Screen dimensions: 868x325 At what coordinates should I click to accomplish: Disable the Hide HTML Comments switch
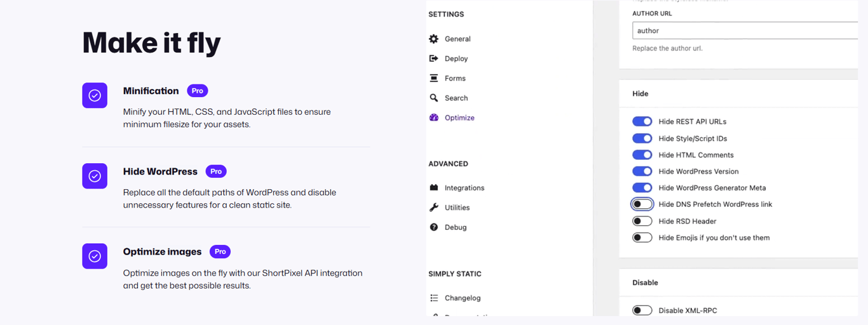[642, 155]
